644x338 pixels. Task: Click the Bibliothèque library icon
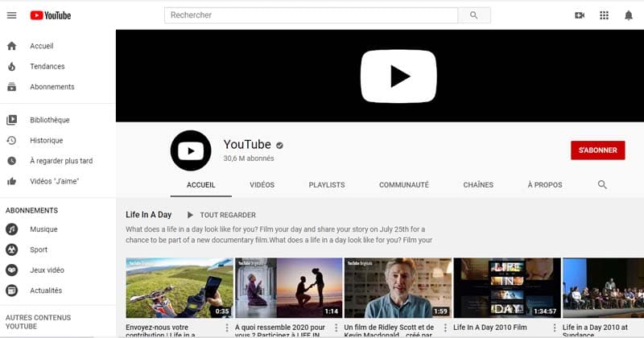12,120
